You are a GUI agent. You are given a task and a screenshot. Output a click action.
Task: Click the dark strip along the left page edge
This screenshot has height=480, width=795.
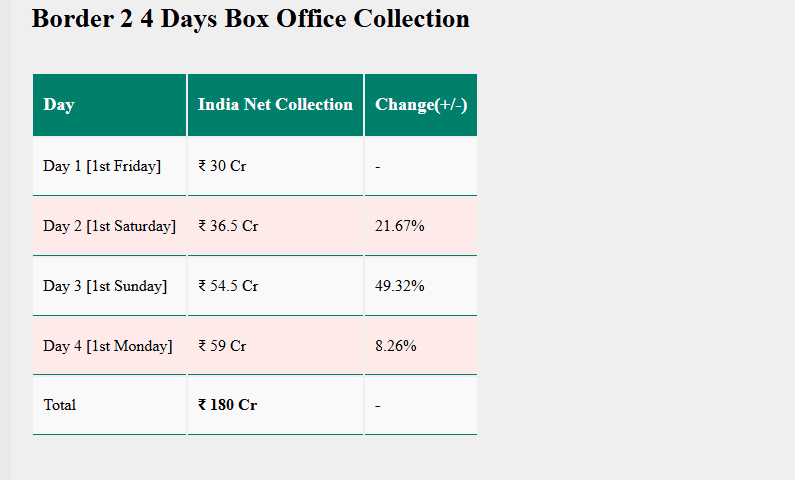5,240
